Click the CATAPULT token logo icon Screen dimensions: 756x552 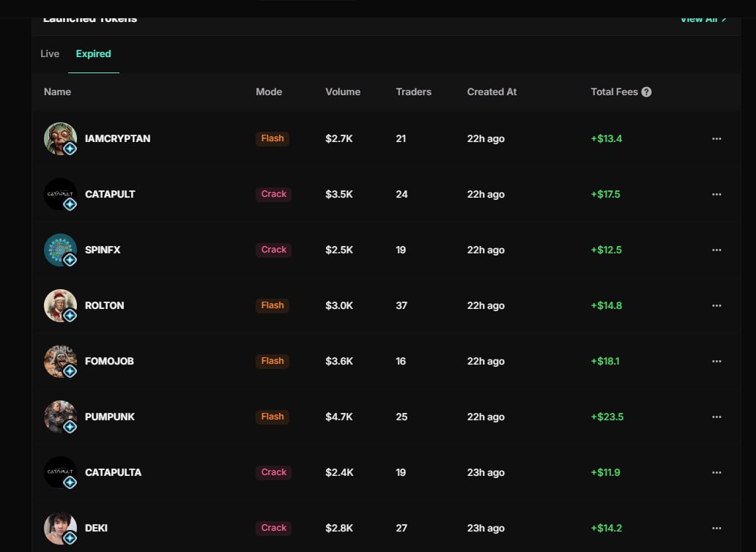point(60,194)
